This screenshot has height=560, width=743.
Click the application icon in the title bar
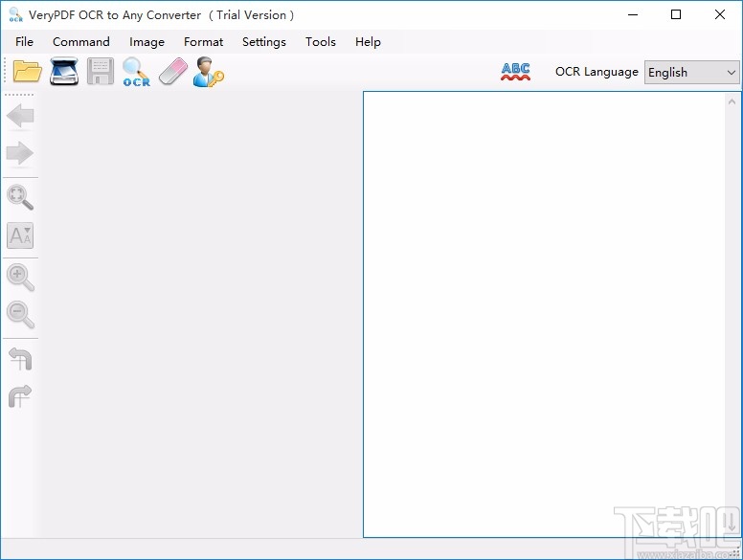click(x=15, y=14)
